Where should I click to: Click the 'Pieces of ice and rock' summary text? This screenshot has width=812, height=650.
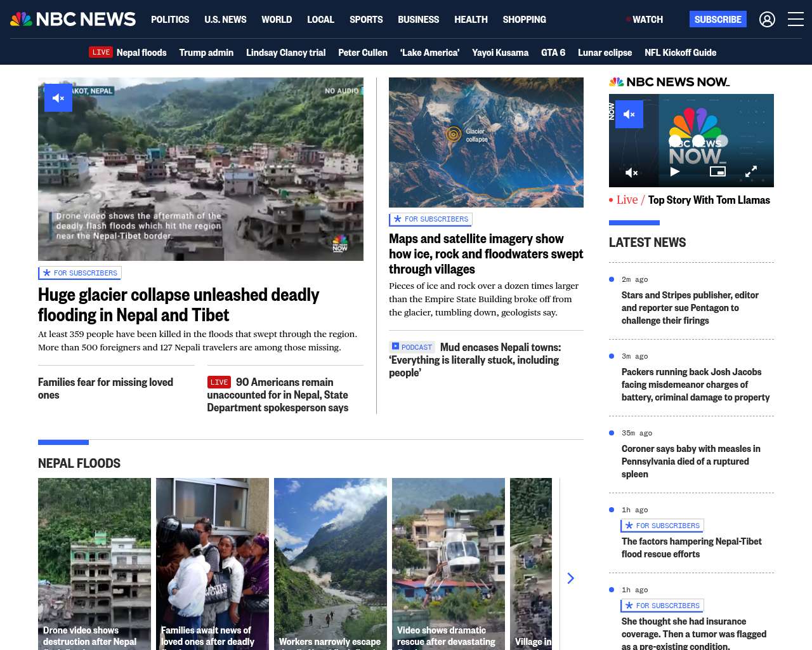pos(483,299)
